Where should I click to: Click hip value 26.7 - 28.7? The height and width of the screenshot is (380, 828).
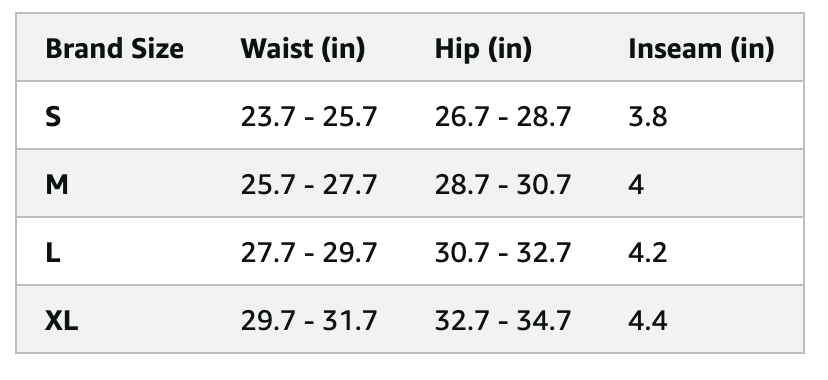503,117
